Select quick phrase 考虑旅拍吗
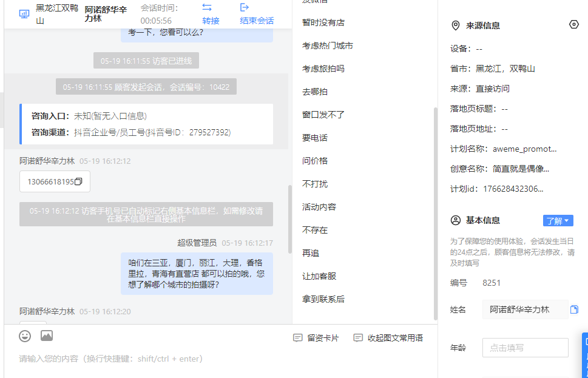Viewport: 588px width, 378px height. (323, 69)
